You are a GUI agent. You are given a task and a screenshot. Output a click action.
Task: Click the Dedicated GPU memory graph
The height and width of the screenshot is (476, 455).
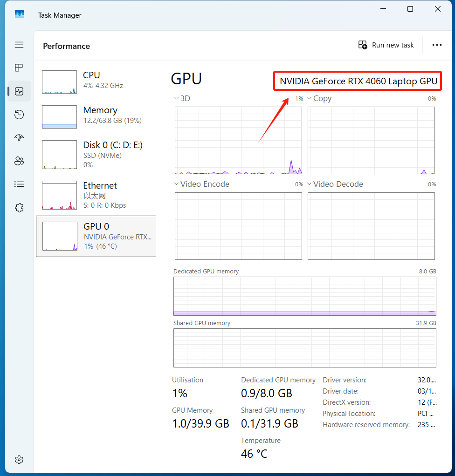(x=304, y=296)
